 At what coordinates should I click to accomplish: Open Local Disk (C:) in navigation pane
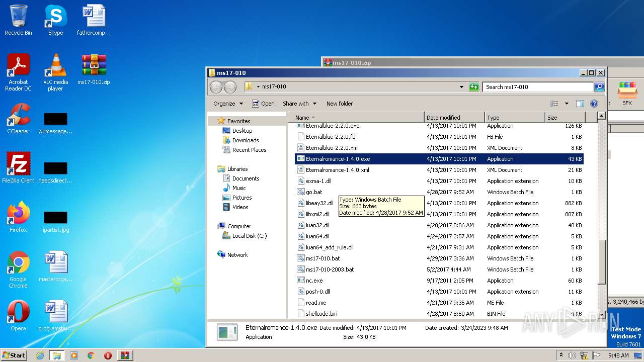(250, 236)
